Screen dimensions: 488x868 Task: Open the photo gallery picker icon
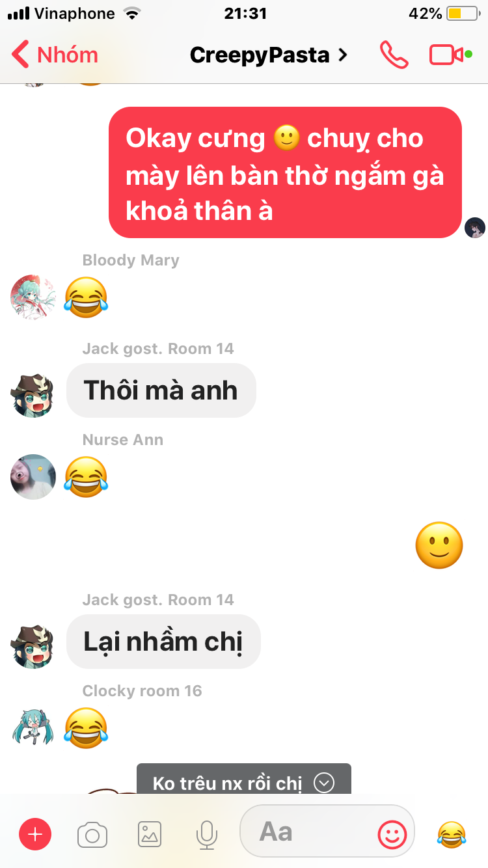[x=150, y=834]
